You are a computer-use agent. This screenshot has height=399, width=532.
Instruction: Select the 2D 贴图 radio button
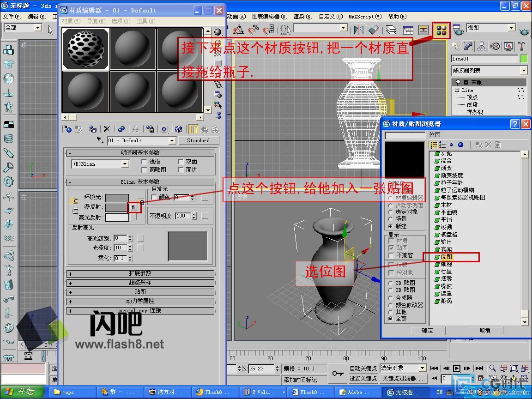coord(391,283)
